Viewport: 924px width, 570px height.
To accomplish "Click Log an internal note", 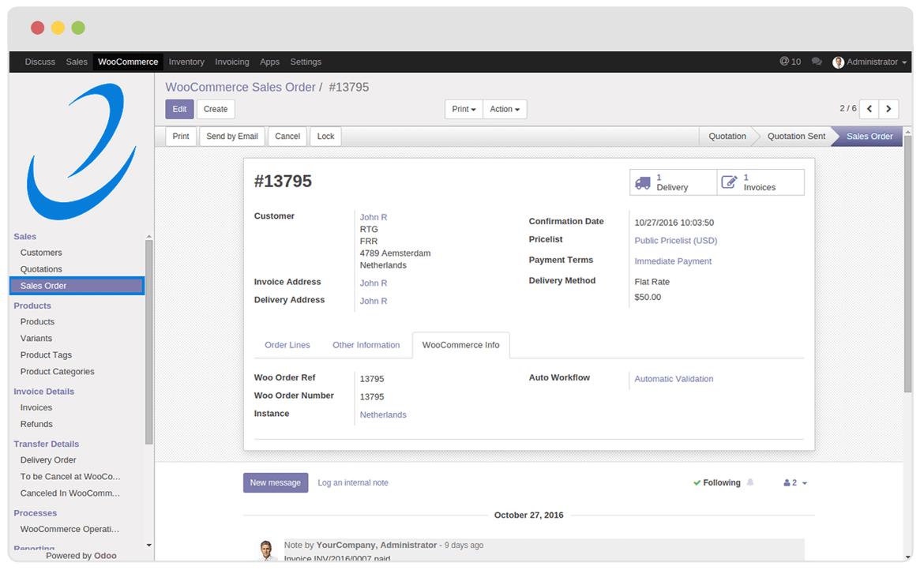I will [353, 483].
